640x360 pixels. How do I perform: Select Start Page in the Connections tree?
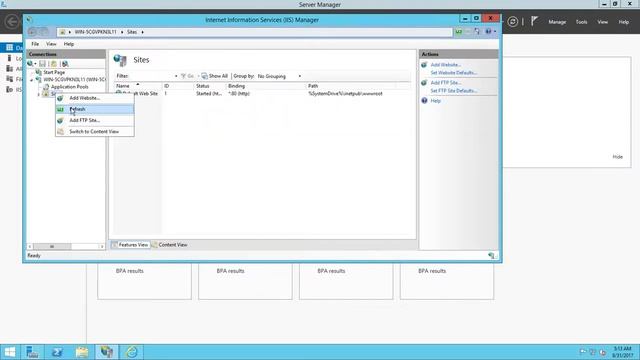click(54, 72)
